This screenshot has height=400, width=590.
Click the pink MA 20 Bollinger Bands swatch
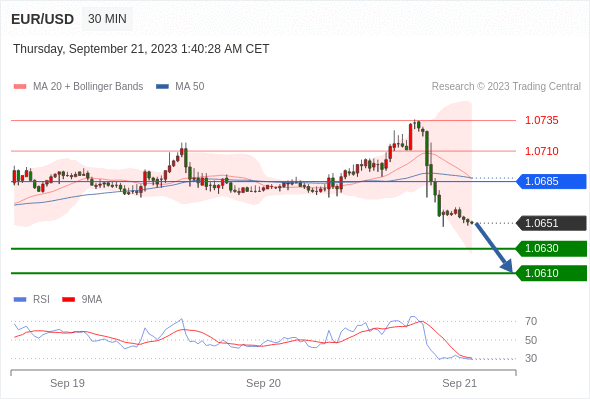[20, 87]
